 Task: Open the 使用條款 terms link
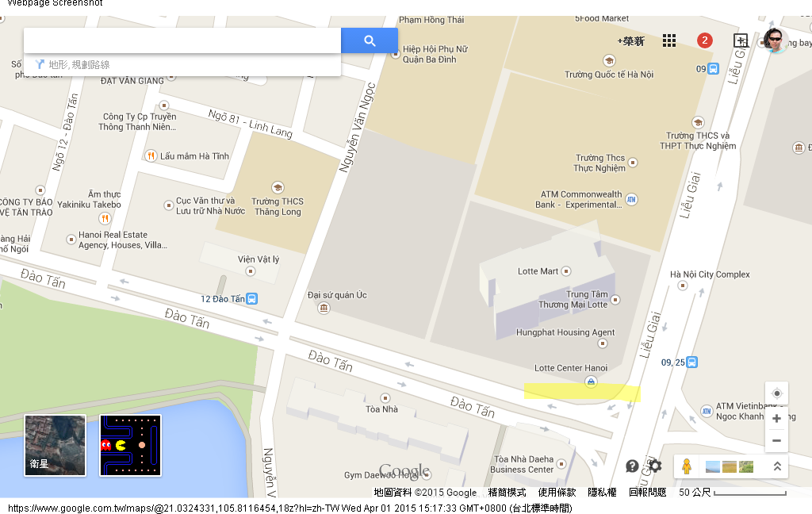point(557,493)
